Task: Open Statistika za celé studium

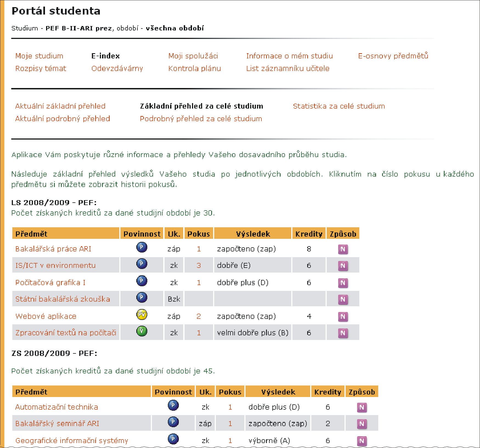Action: (339, 106)
